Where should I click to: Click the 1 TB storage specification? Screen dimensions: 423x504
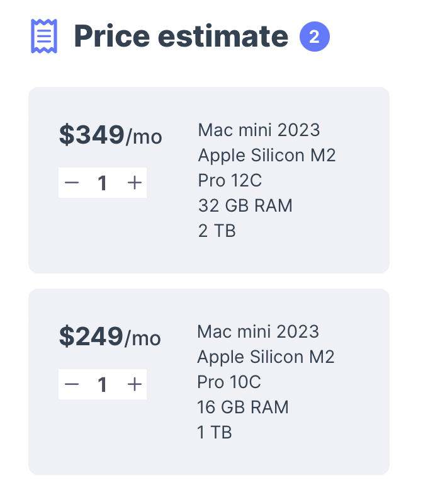click(214, 432)
